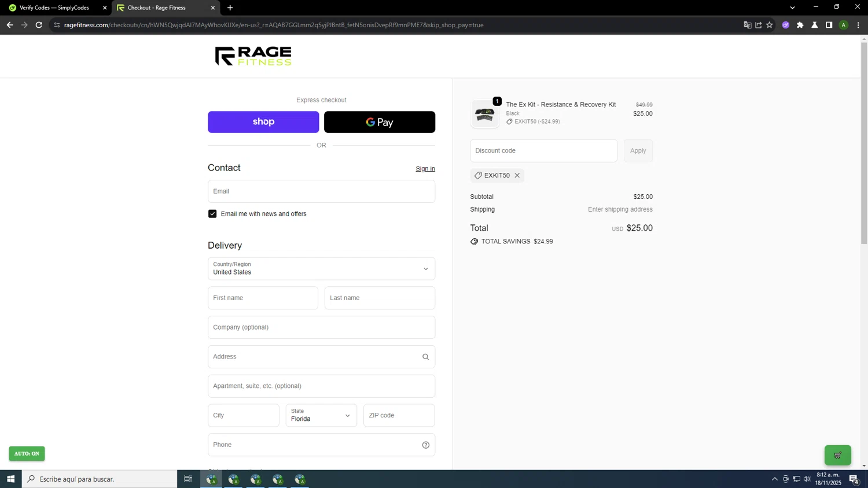This screenshot has height=488, width=868.
Task: Open Task View on the taskbar
Action: [187, 479]
